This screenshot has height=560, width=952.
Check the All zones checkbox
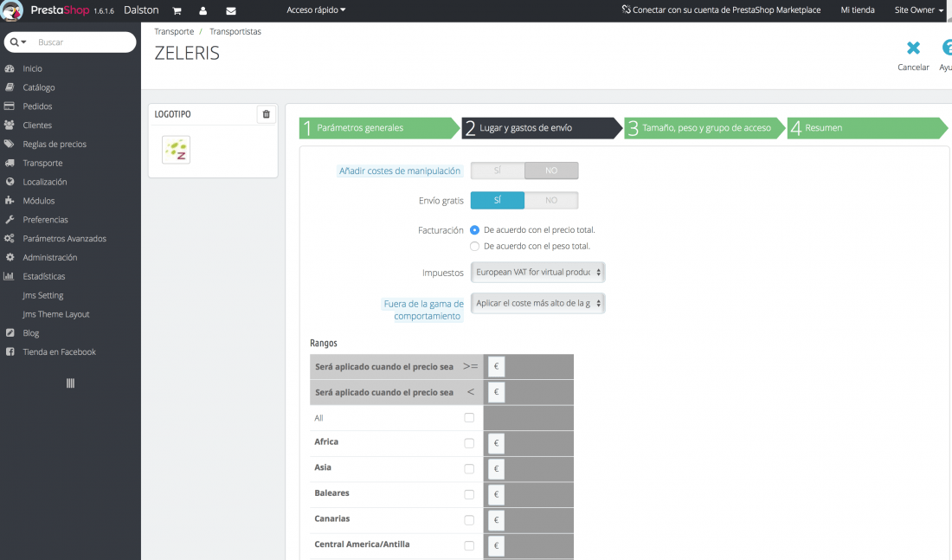[x=469, y=418]
